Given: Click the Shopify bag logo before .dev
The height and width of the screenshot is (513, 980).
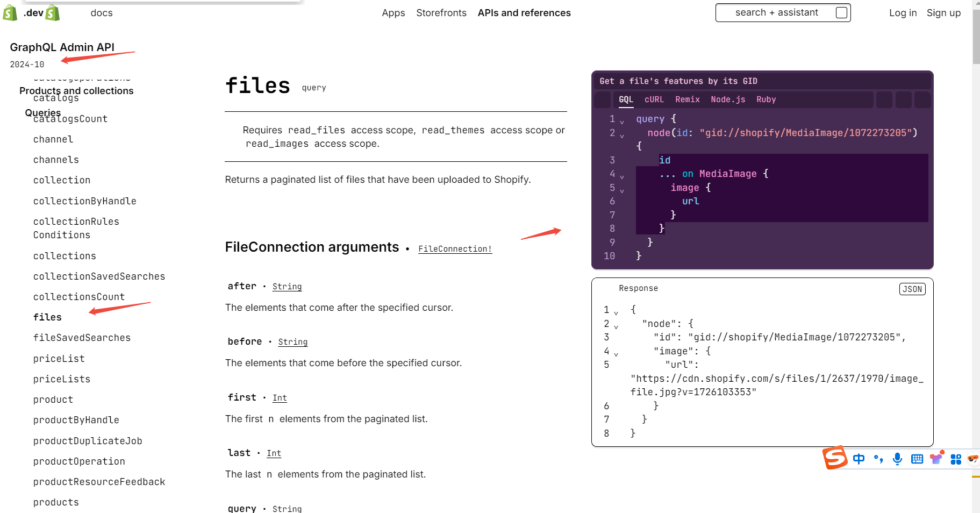Looking at the screenshot, I should [10, 13].
